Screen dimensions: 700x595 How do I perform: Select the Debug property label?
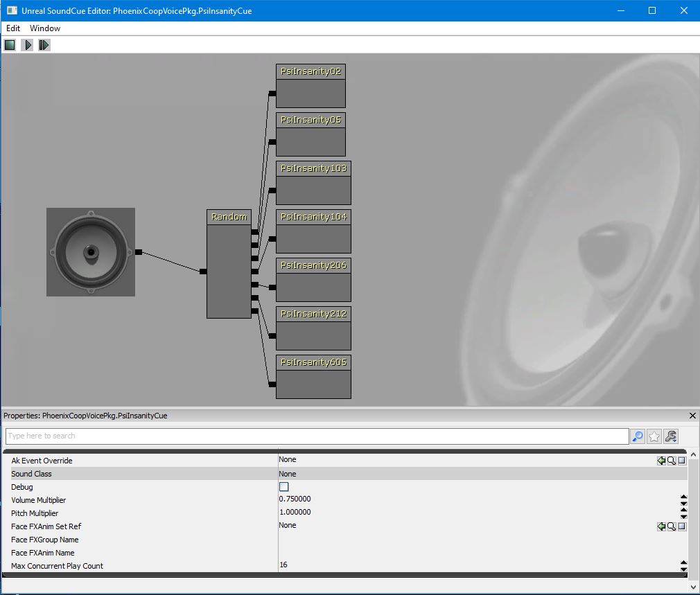click(x=22, y=487)
